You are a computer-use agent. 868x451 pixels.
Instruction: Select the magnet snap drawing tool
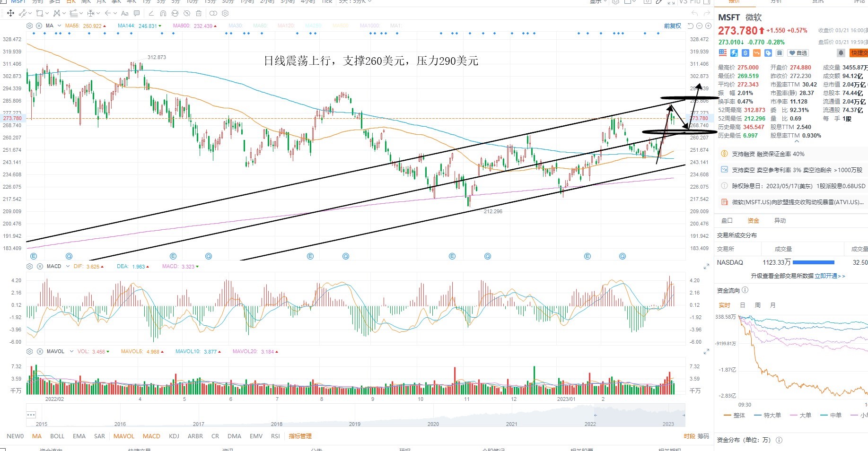pyautogui.click(x=163, y=13)
